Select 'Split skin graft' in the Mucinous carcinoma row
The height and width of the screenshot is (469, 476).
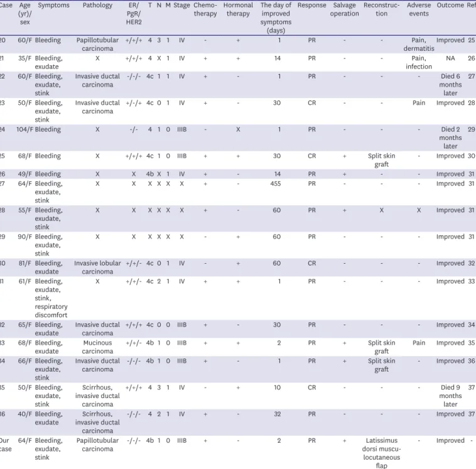[382, 347]
